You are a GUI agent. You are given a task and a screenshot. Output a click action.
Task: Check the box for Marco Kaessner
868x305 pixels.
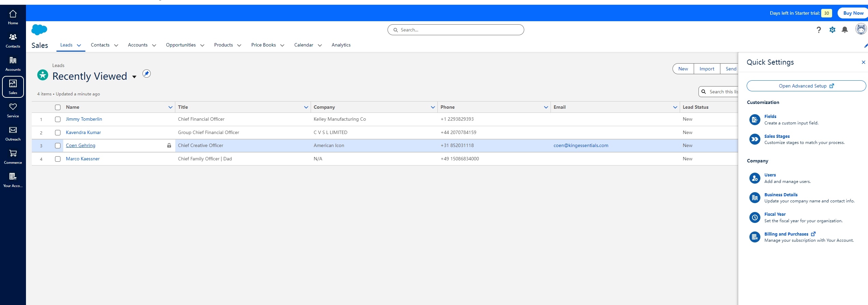[58, 159]
